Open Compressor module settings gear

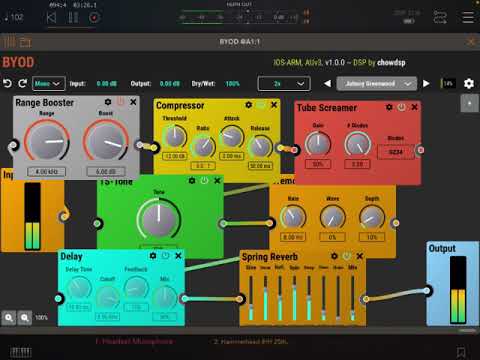point(249,105)
